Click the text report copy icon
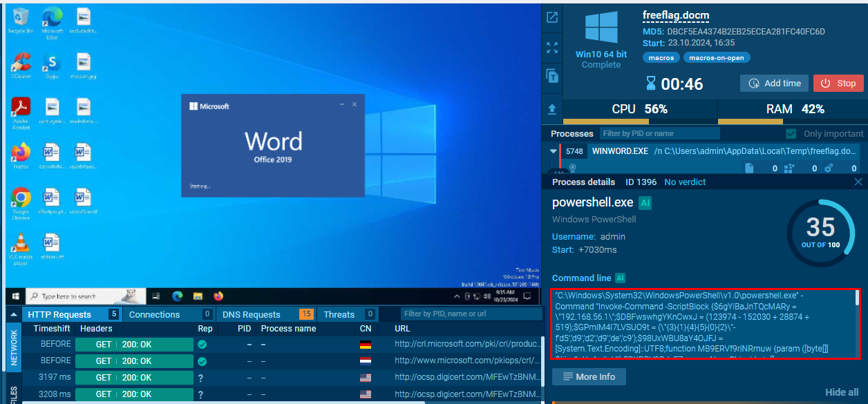The image size is (868, 404). point(552,77)
